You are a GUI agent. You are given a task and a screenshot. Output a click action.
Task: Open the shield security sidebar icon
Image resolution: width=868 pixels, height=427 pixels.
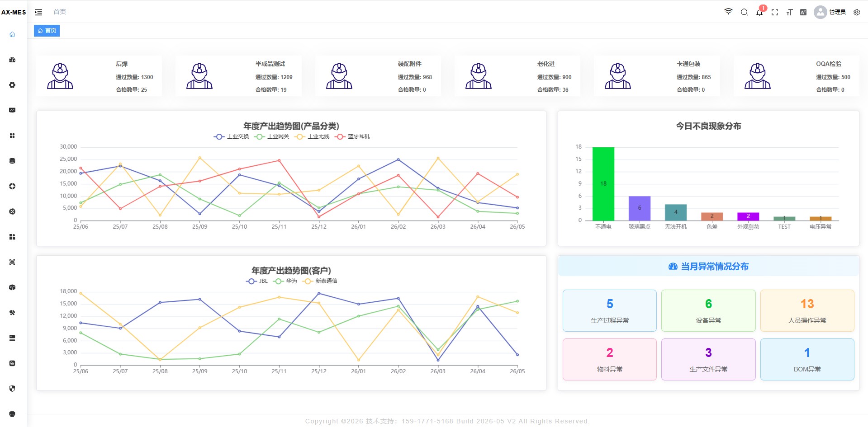pyautogui.click(x=12, y=389)
